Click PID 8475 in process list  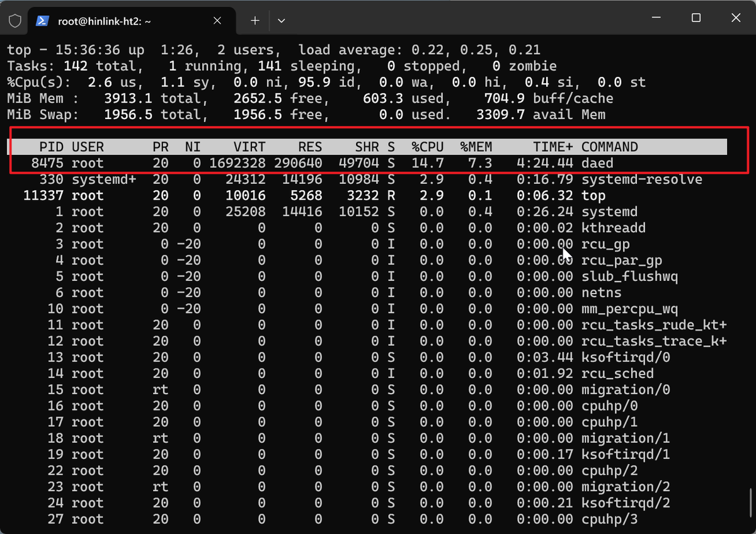pos(47,163)
